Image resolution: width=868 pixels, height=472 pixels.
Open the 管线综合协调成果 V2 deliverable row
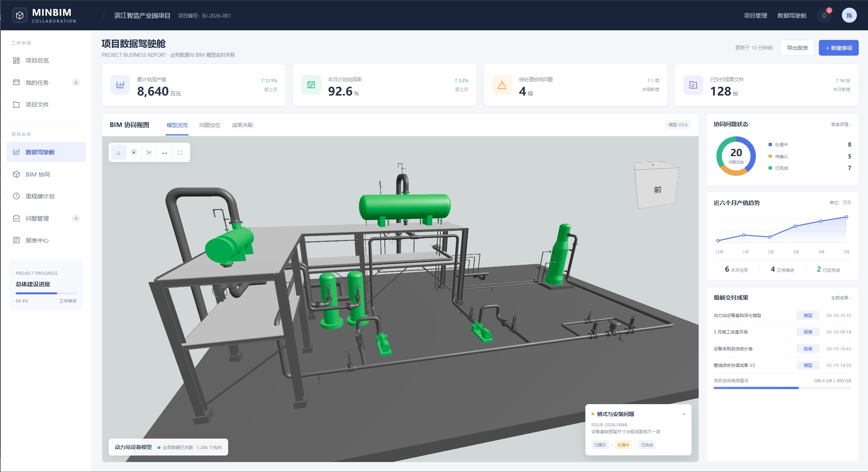click(782, 365)
